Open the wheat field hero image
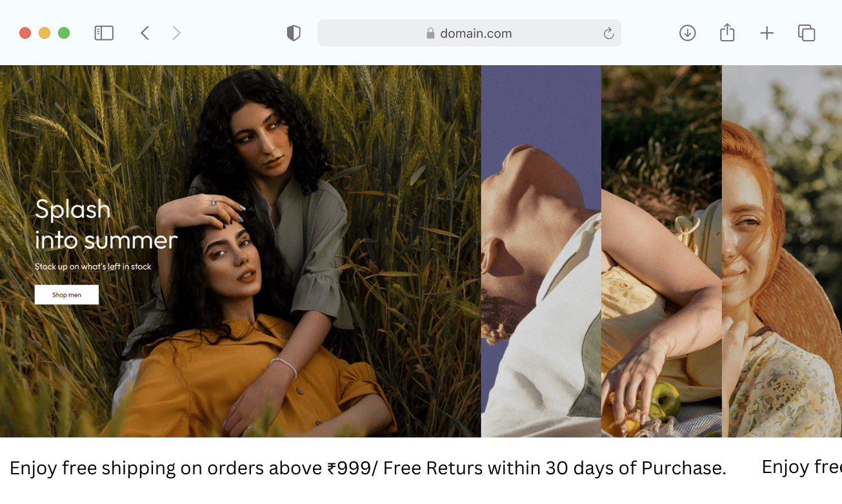Image resolution: width=842 pixels, height=504 pixels. [x=240, y=251]
